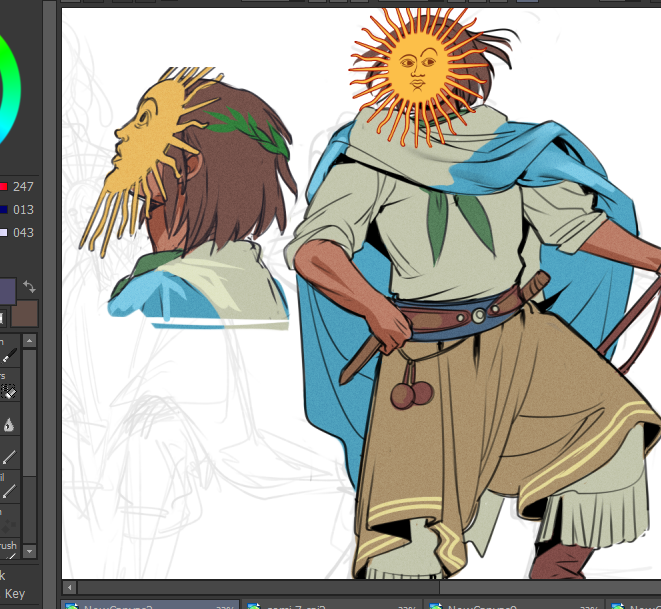Viewport: 661px width, 609px height.
Task: Click the pale slider handle beside 043
Action: [x=3, y=233]
